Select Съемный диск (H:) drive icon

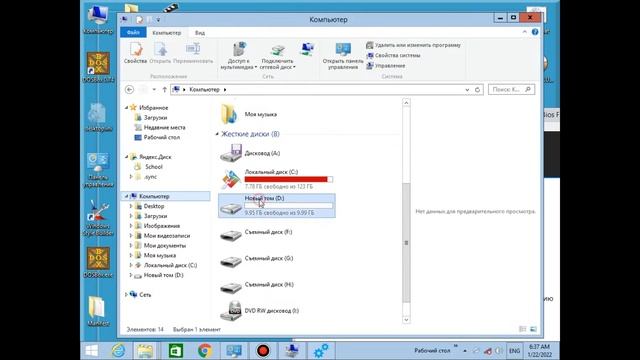231,287
